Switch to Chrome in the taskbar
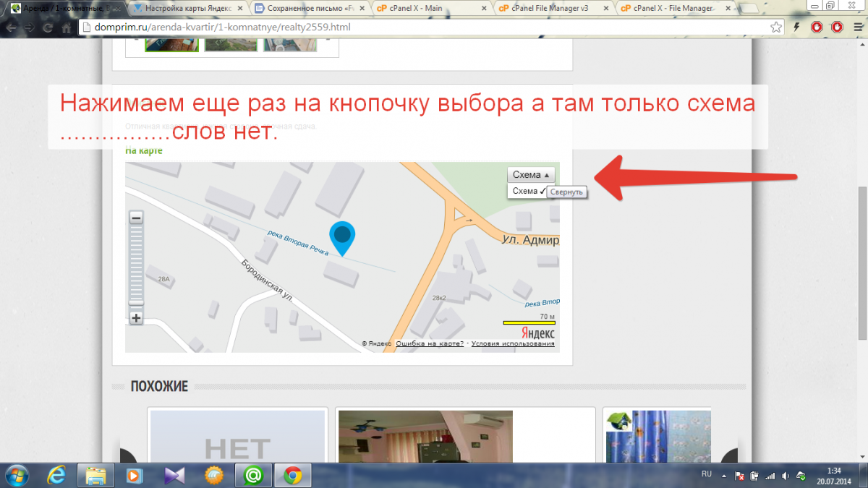 [293, 475]
